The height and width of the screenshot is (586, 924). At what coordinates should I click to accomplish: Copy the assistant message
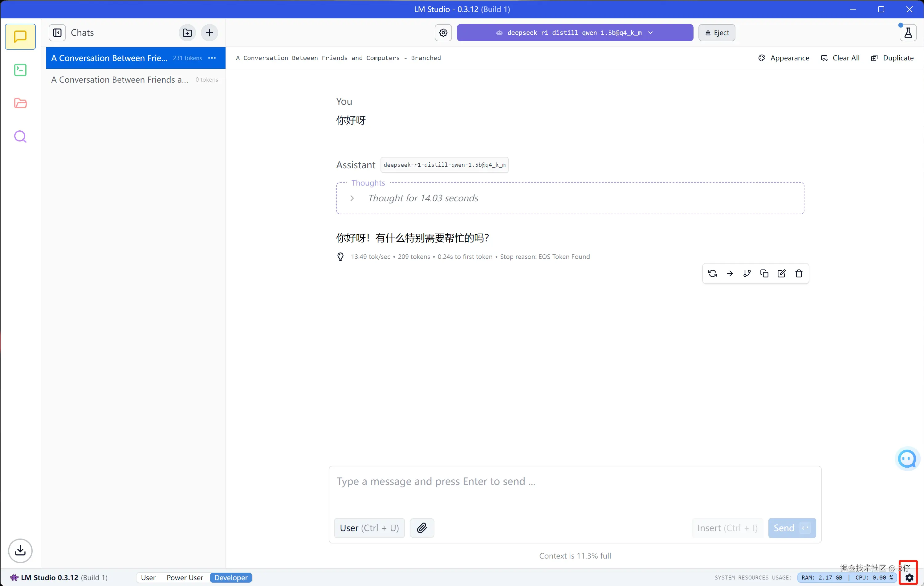764,273
